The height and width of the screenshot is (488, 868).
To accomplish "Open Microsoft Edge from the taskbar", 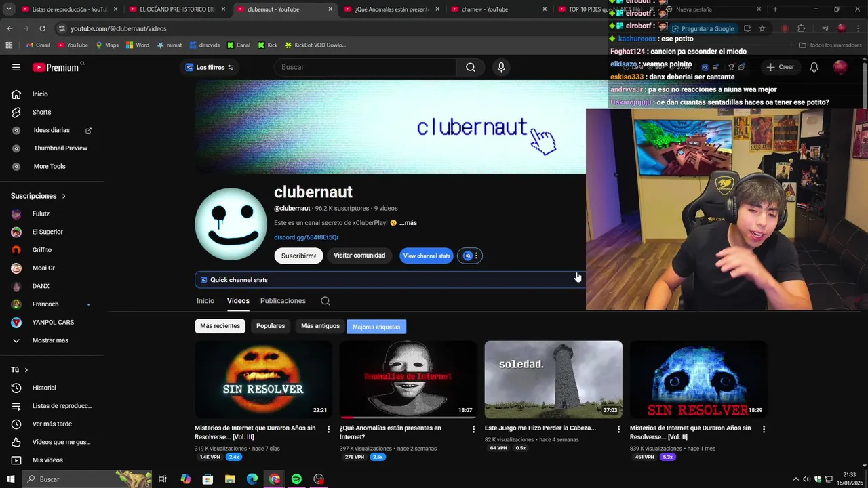I will (x=252, y=479).
